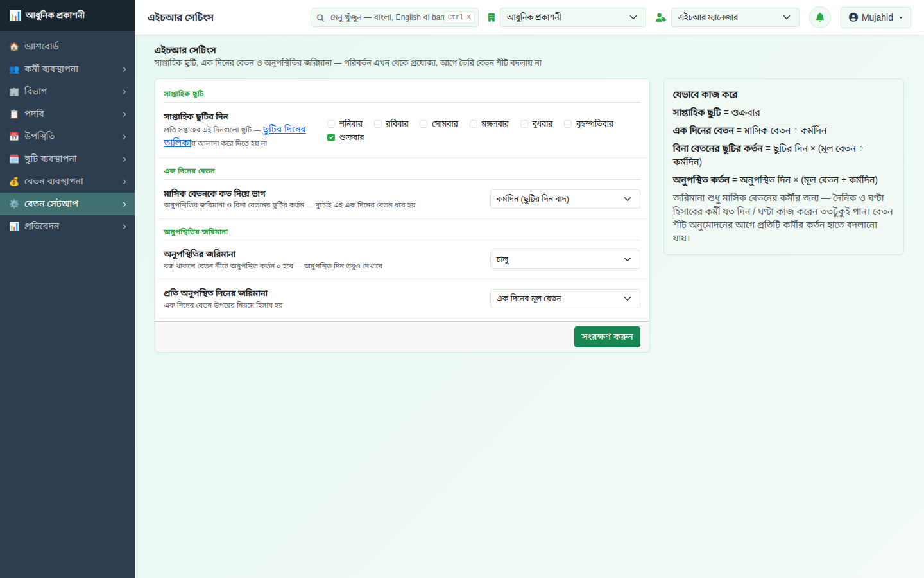The image size is (924, 578).
Task: Check the সোমবার weekly holiday checkbox
Action: [x=424, y=124]
